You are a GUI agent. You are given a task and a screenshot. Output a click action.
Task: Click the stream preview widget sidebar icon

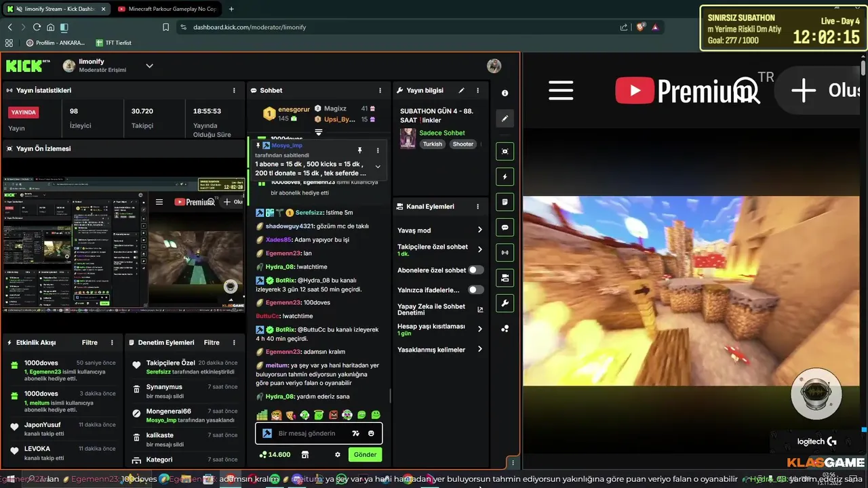coord(505,151)
